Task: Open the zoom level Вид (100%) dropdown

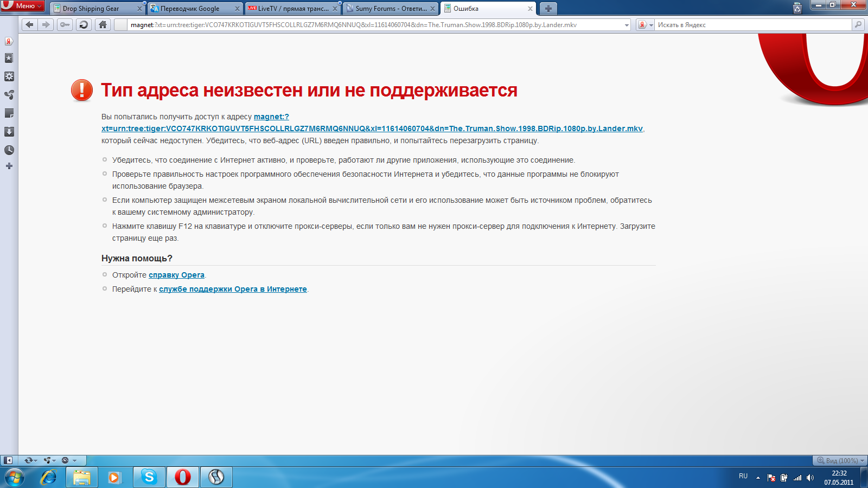Action: tap(841, 460)
